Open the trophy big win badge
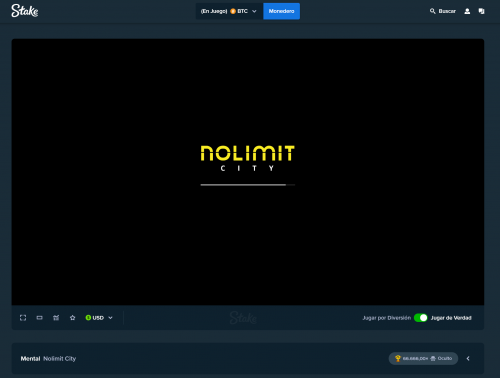Image resolution: width=500 pixels, height=378 pixels. click(423, 359)
